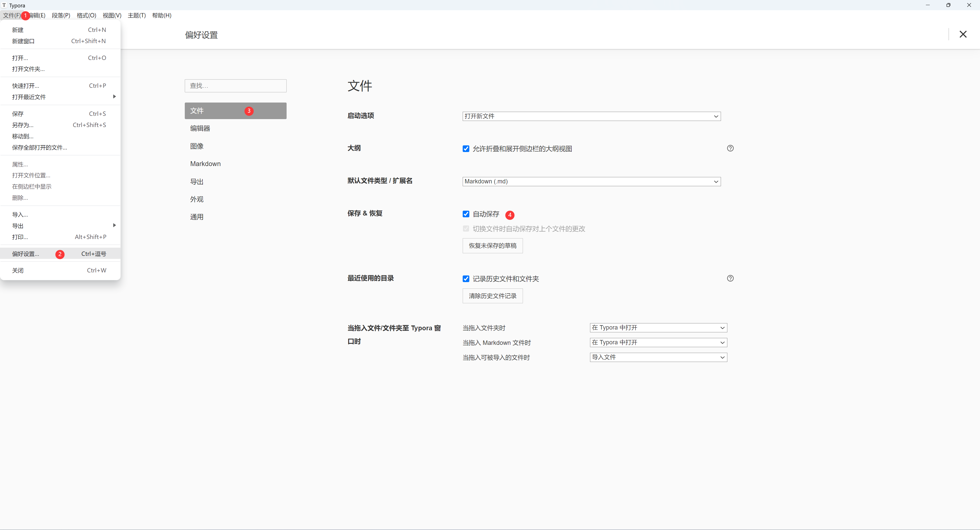Choose 关闭 from the File menu
This screenshot has width=980, height=530.
(x=60, y=270)
